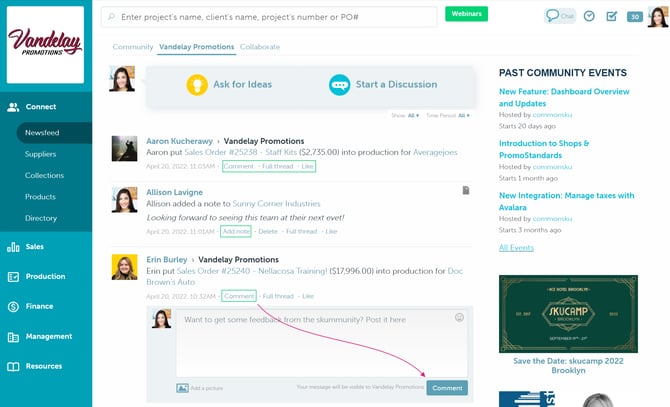Open the notification count badge showing 30
The image size is (670, 407).
[634, 17]
